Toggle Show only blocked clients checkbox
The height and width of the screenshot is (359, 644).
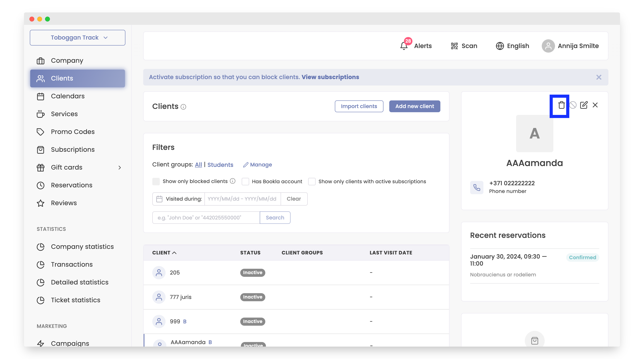click(156, 181)
